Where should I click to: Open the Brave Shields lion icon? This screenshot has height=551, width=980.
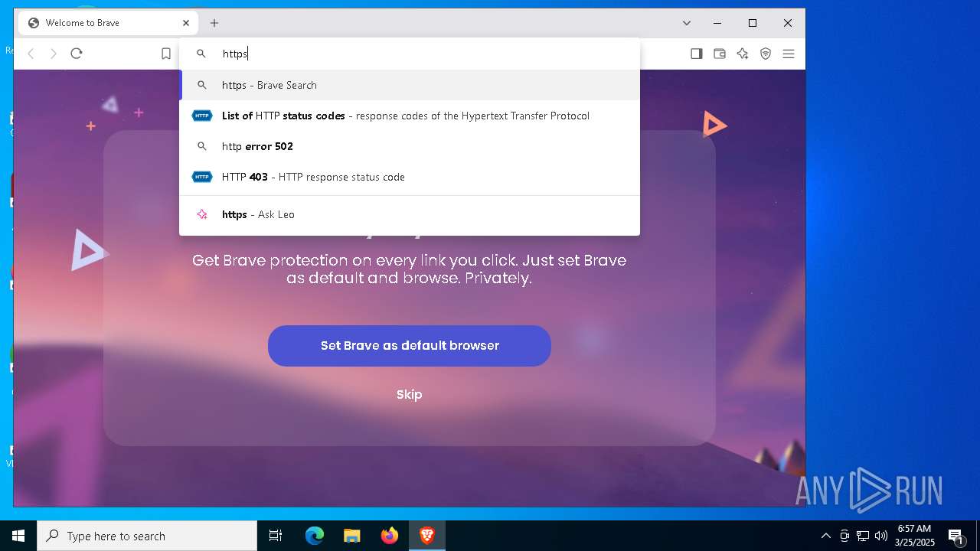(x=766, y=54)
